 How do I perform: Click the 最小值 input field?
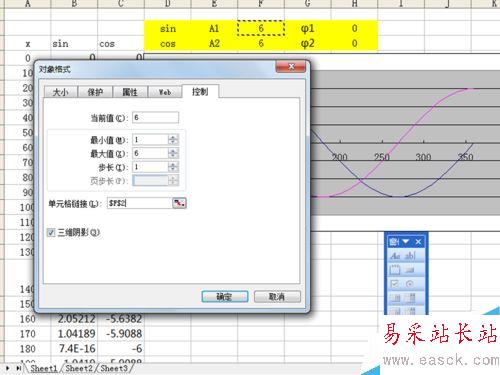(150, 140)
